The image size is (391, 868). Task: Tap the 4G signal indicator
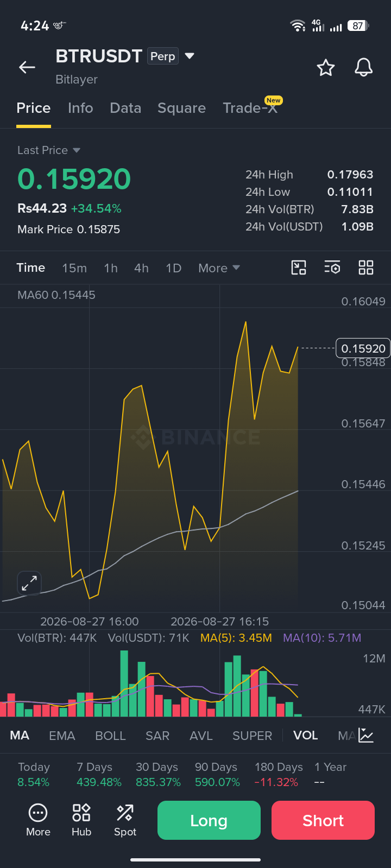[x=318, y=25]
